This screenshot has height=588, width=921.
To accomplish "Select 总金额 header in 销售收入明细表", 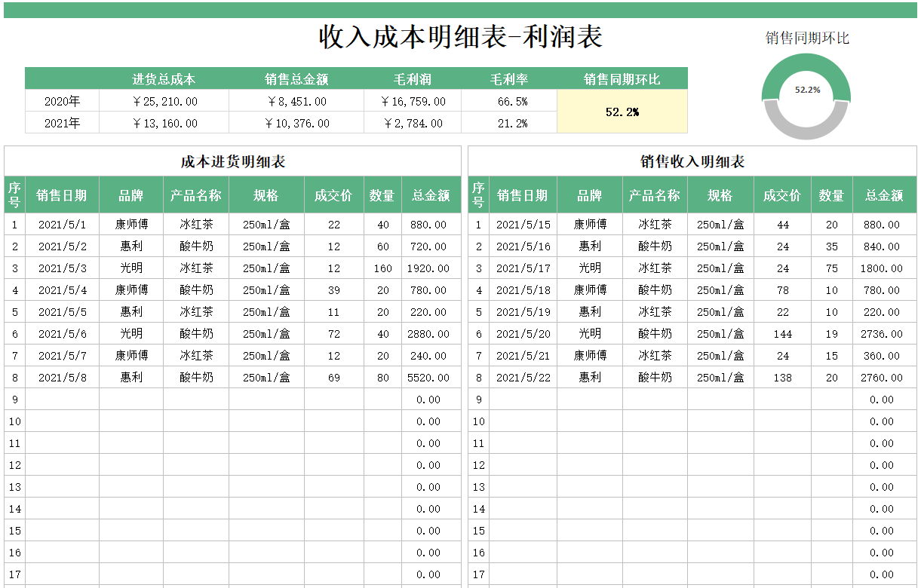I will click(885, 195).
